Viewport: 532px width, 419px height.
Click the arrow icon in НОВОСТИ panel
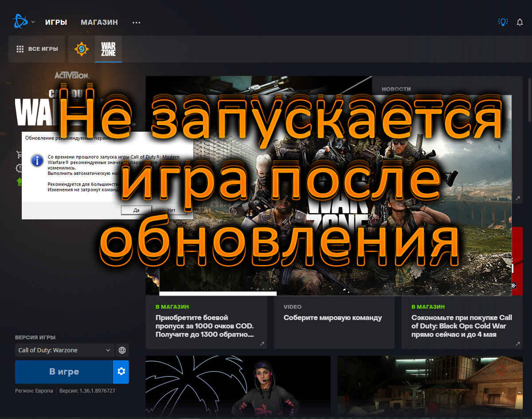[x=517, y=198]
